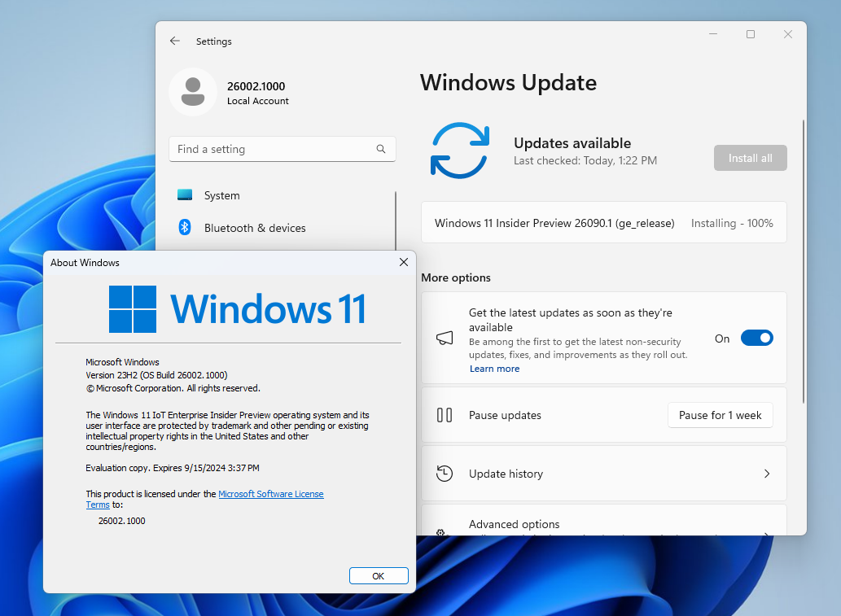
Task: Click the Windows Update page title
Action: point(509,82)
